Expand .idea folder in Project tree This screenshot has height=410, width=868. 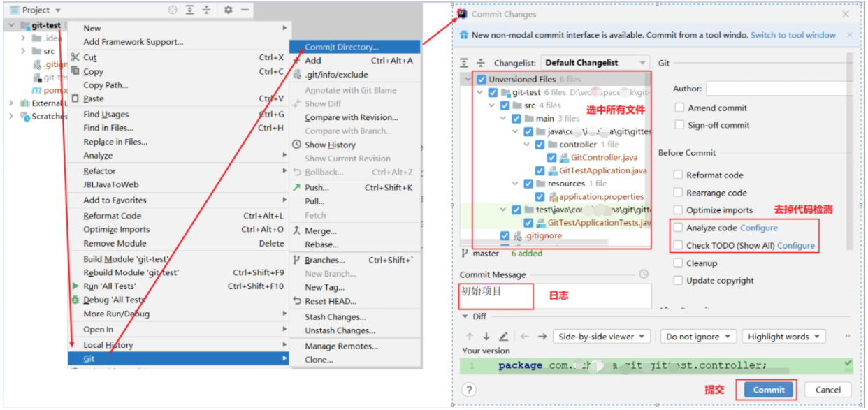point(24,38)
